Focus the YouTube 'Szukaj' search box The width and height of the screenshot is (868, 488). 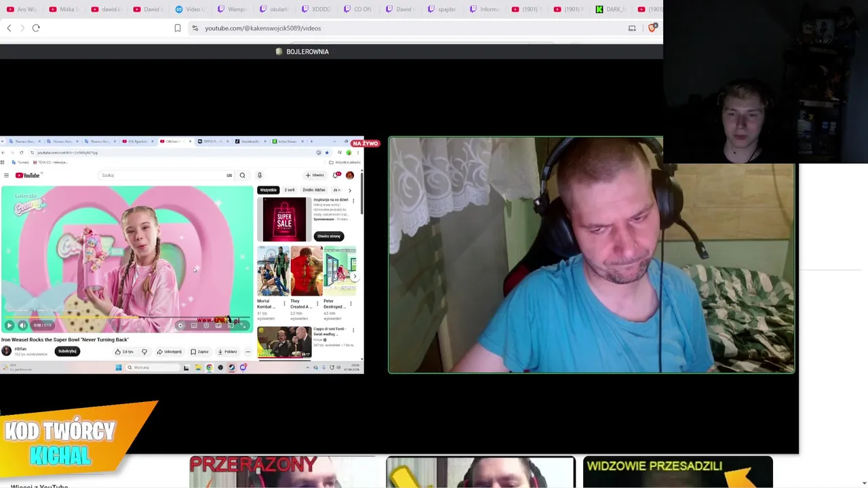click(167, 176)
